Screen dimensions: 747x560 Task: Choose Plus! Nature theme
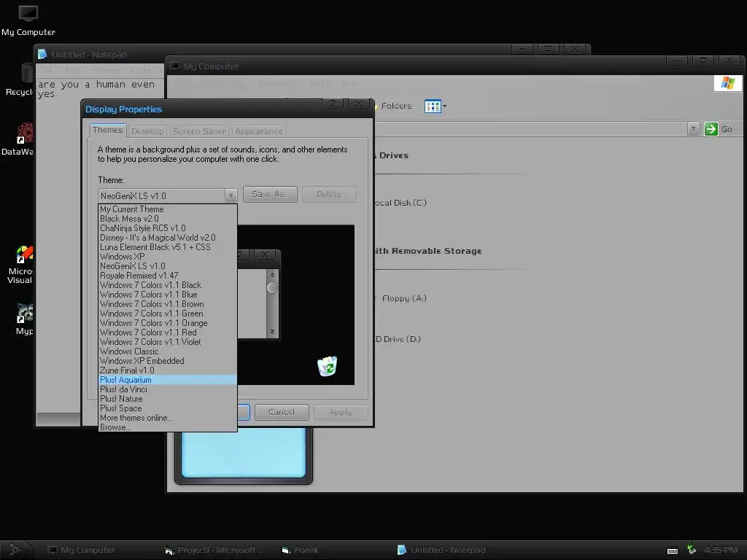pos(168,399)
